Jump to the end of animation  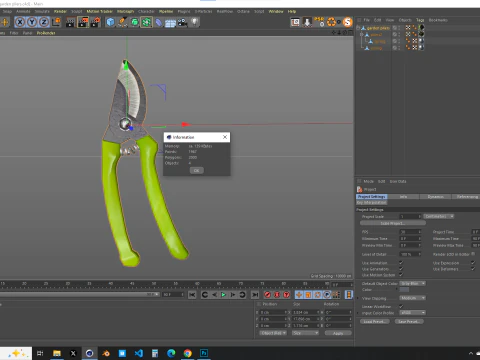[255, 295]
